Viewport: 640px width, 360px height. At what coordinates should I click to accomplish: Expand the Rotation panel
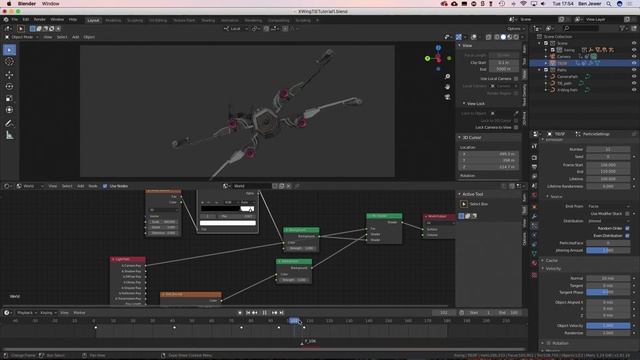(560, 343)
